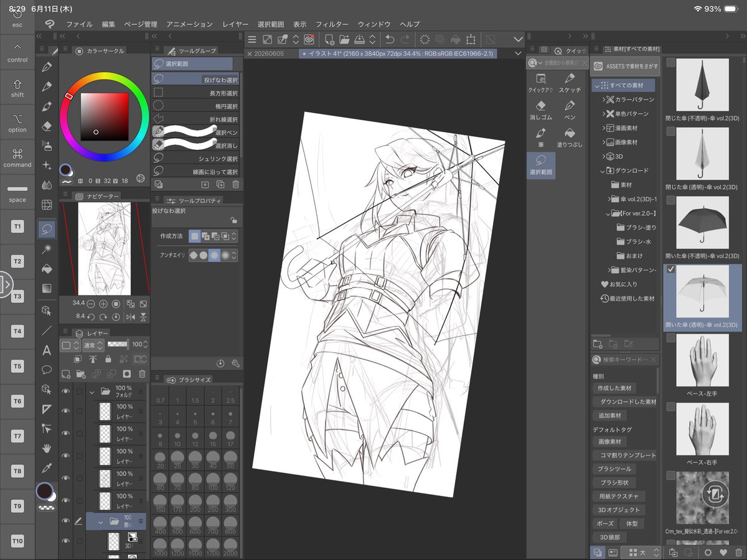Toggle visibility eye of top フォルダ layer

pos(65,391)
